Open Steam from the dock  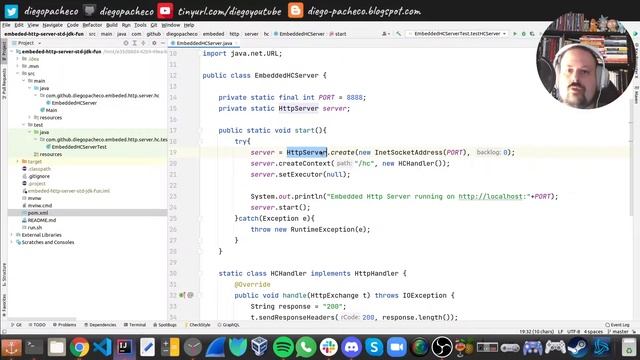click(x=578, y=348)
